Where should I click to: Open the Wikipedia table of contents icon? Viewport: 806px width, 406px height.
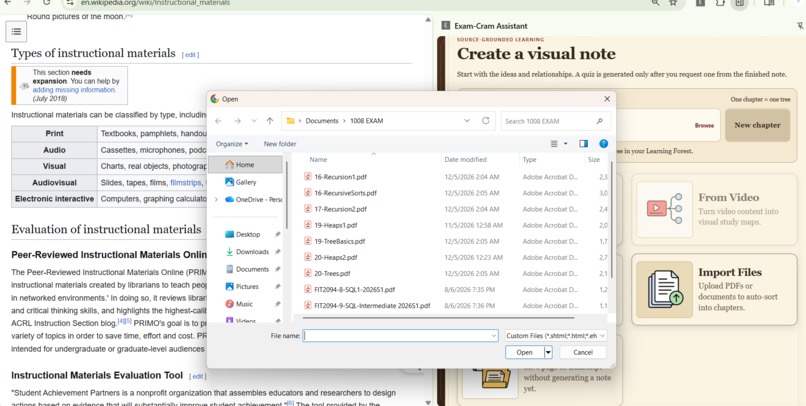16,31
